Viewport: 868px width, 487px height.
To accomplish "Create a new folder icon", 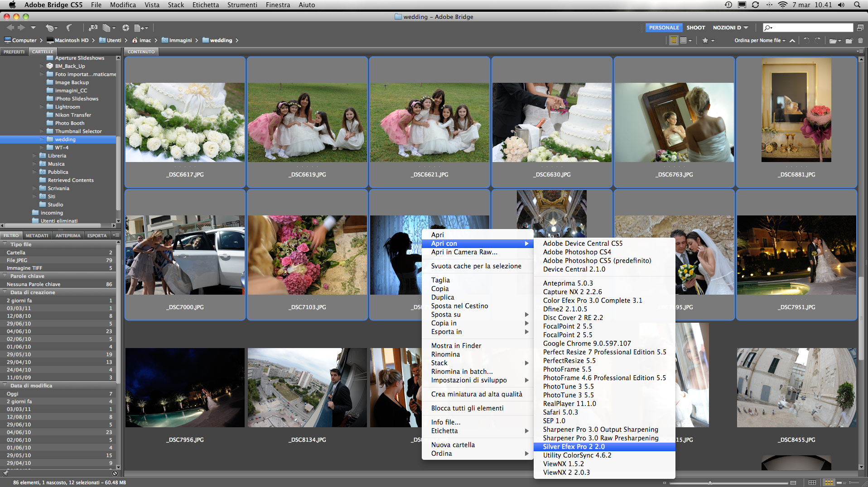I will [849, 40].
